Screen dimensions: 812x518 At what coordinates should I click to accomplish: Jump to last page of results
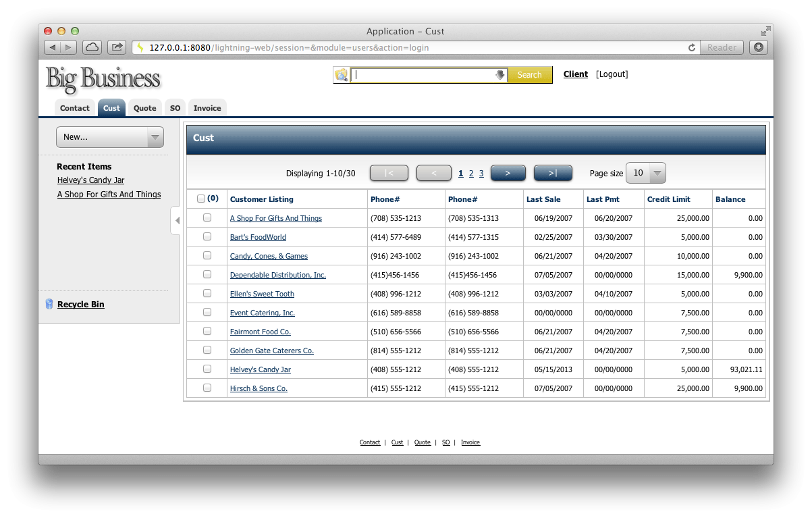(553, 173)
